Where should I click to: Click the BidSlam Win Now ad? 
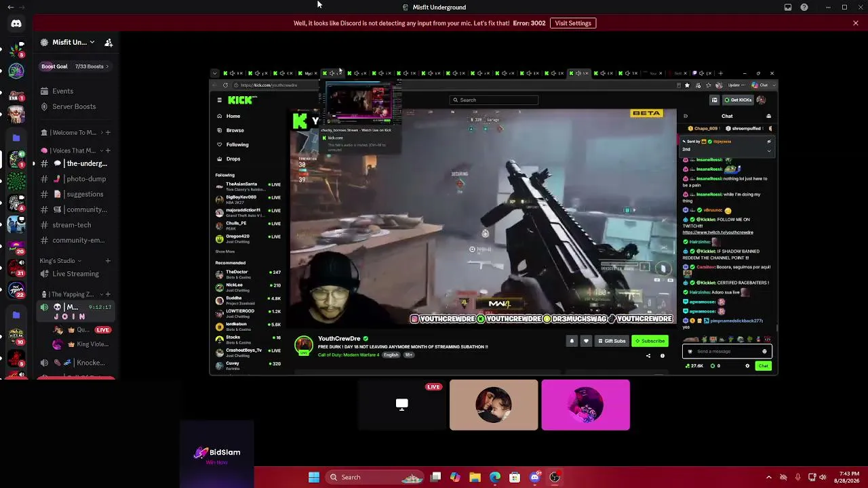click(x=217, y=454)
